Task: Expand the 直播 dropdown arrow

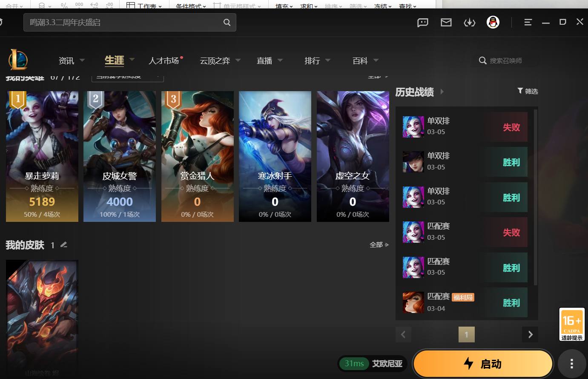Action: [280, 60]
